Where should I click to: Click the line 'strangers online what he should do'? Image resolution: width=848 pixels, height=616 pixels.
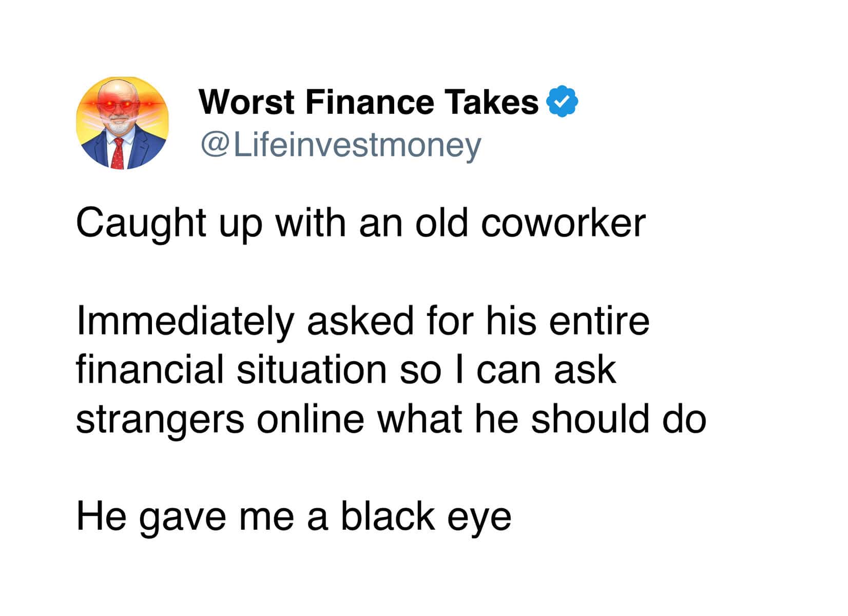tap(391, 419)
